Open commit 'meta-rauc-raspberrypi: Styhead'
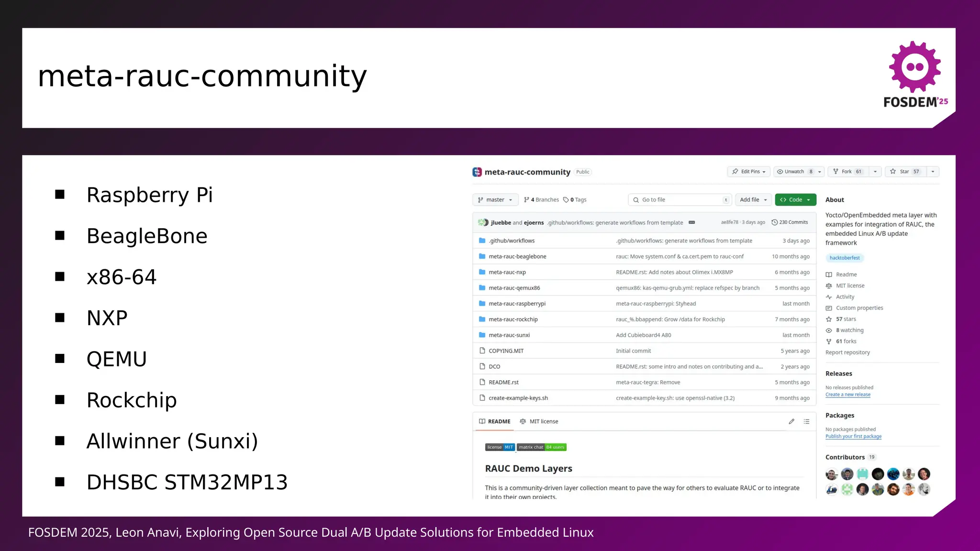980x551 pixels. (x=656, y=304)
